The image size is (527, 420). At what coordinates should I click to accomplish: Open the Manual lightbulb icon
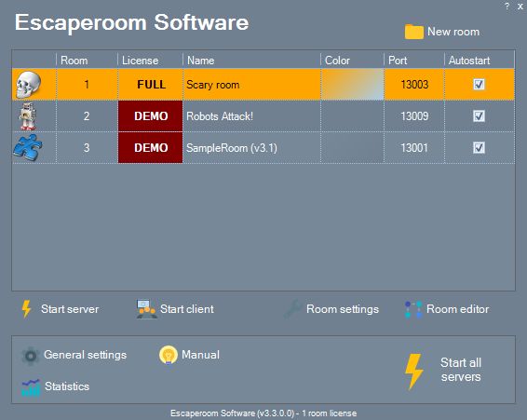168,355
